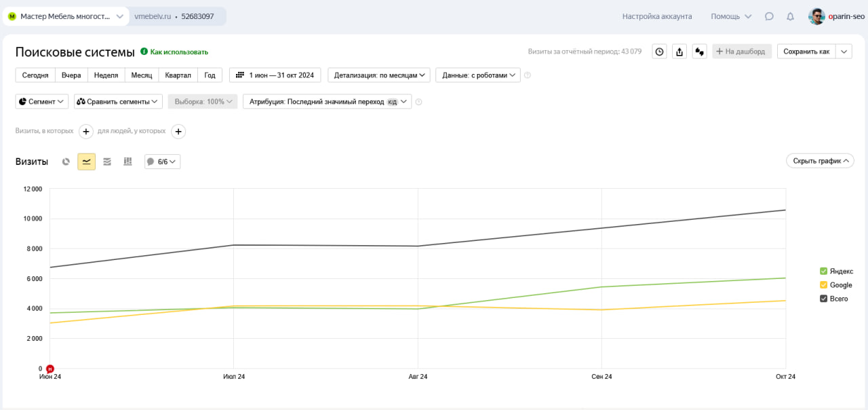Image resolution: width=868 pixels, height=410 pixels.
Task: Toggle the Google series checkbox in legend
Action: click(824, 285)
